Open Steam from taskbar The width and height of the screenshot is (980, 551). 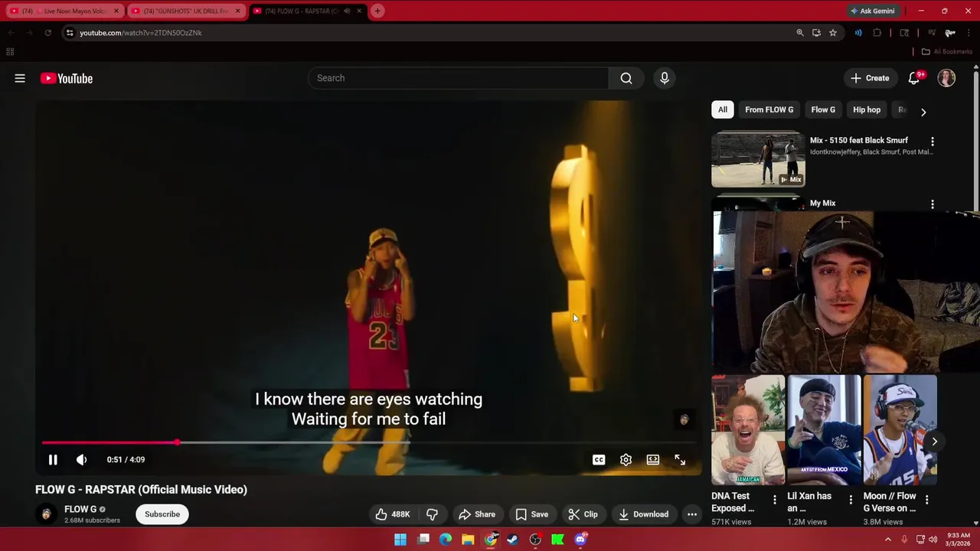click(x=513, y=540)
